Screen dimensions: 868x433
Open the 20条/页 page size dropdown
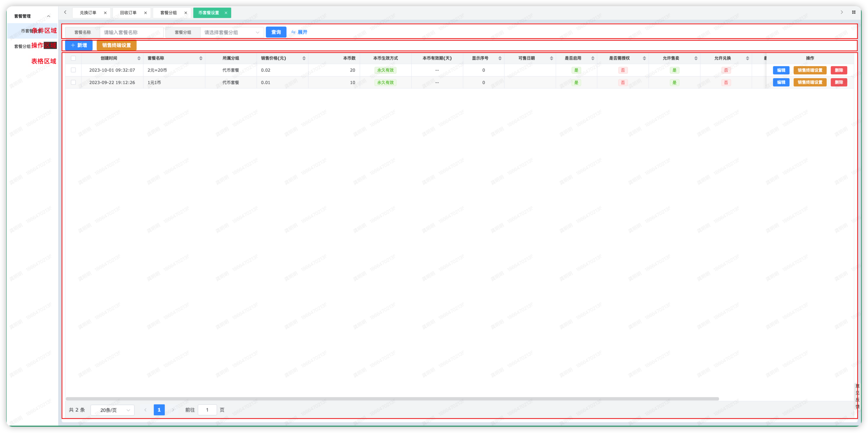click(x=112, y=410)
